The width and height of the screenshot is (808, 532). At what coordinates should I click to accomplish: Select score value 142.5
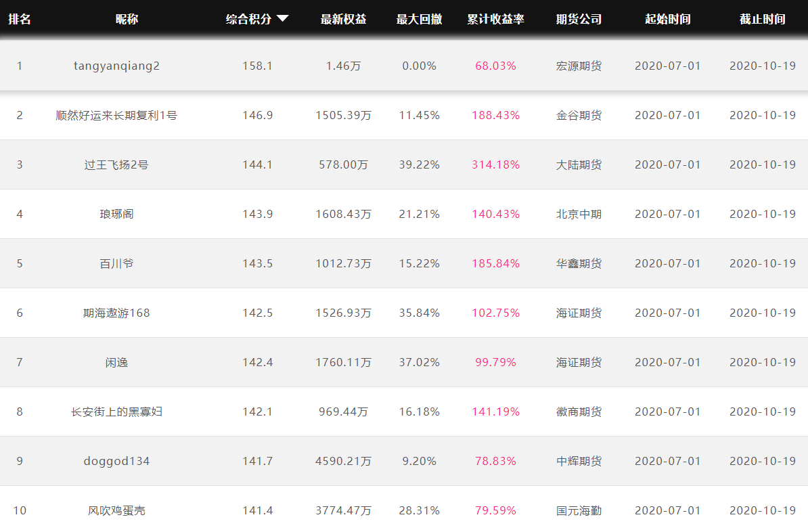(258, 313)
